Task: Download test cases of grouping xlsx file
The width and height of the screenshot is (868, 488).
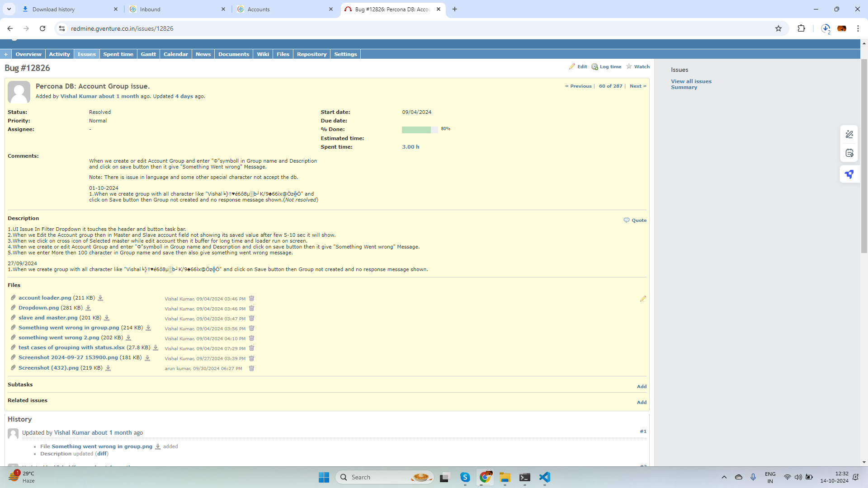Action: click(156, 348)
